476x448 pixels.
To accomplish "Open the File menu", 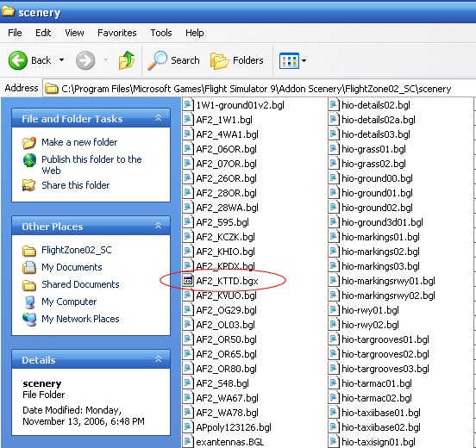I will point(15,33).
